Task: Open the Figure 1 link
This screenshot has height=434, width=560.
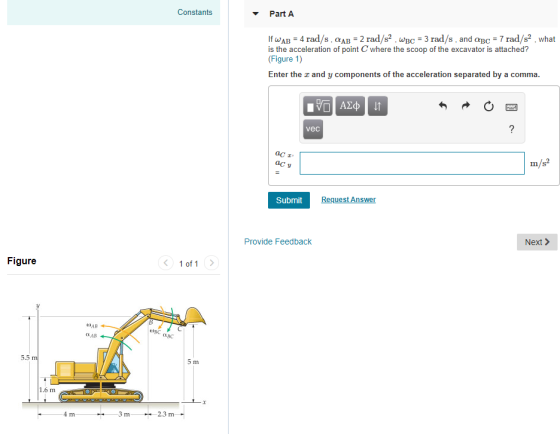Action: 285,59
